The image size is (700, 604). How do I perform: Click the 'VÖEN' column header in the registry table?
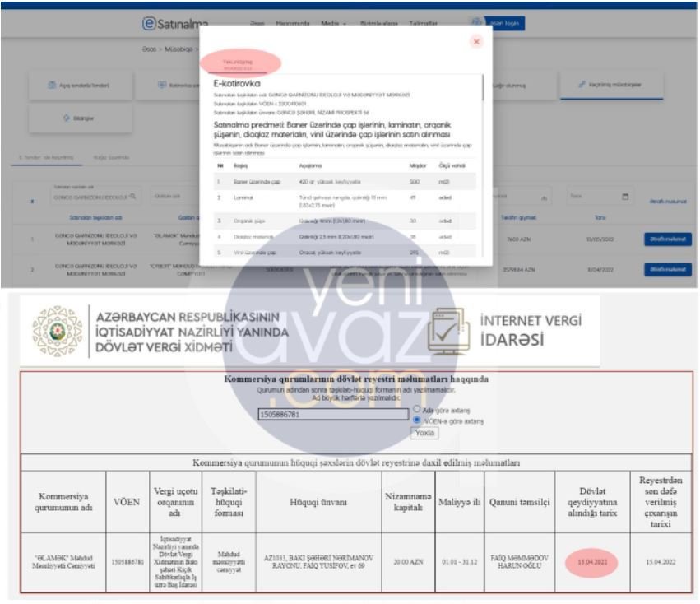(127, 502)
